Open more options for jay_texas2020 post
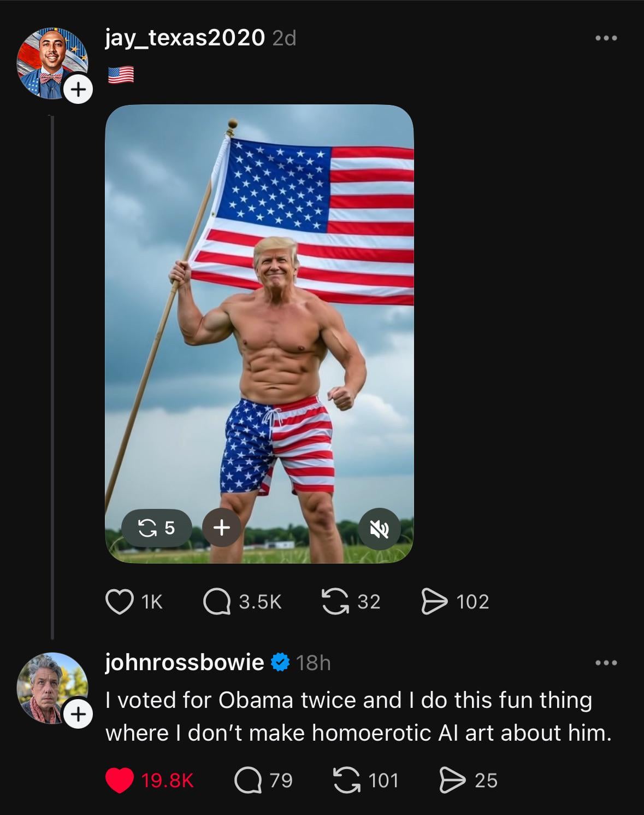Image resolution: width=644 pixels, height=815 pixels. (606, 38)
